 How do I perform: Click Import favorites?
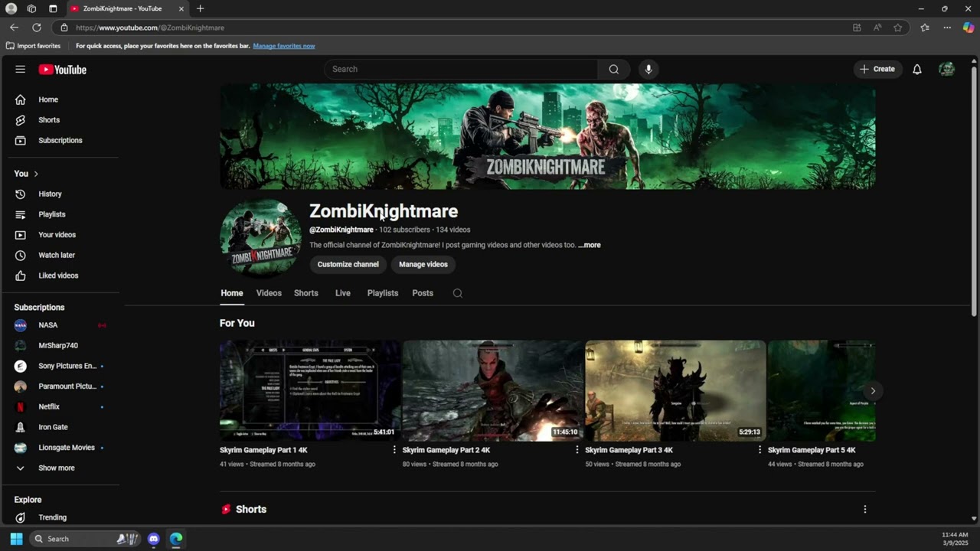(33, 46)
